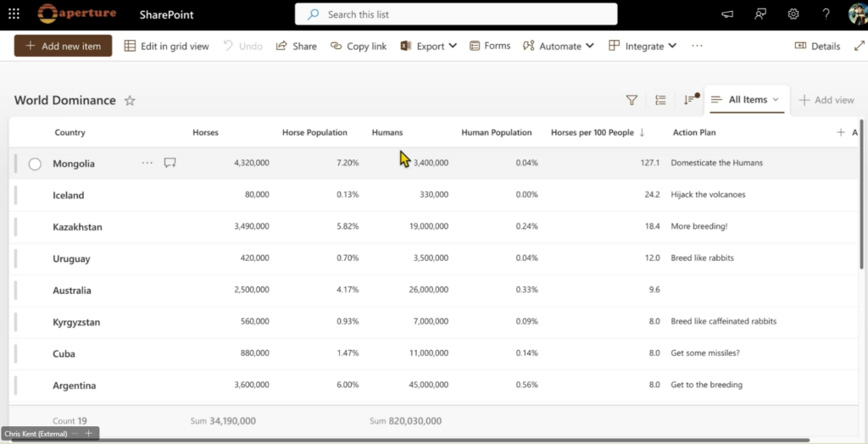Viewport: 868px width, 444px height.
Task: Open the group by icon
Action: pos(660,100)
